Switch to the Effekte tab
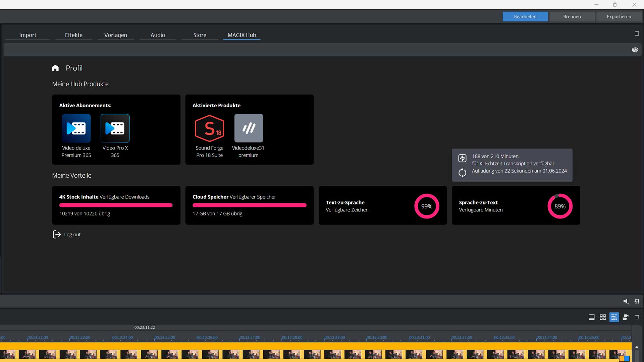Screen dimensions: 644x362 point(73,35)
